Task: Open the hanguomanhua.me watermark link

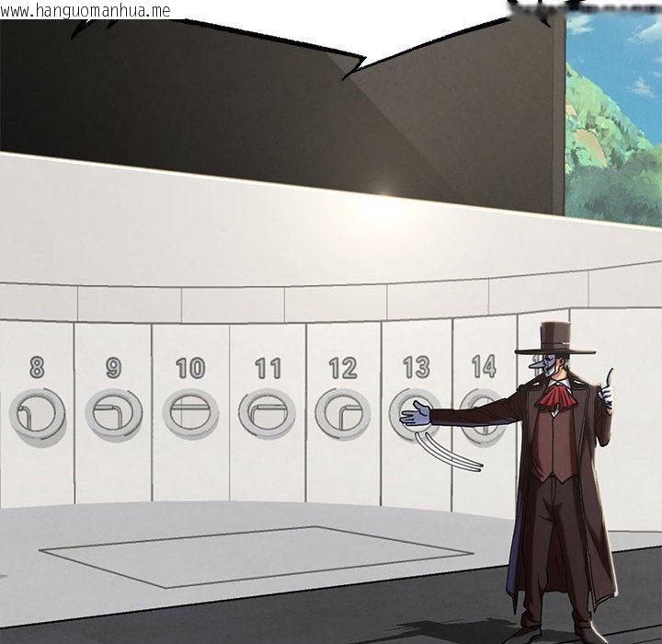Action: (x=86, y=10)
